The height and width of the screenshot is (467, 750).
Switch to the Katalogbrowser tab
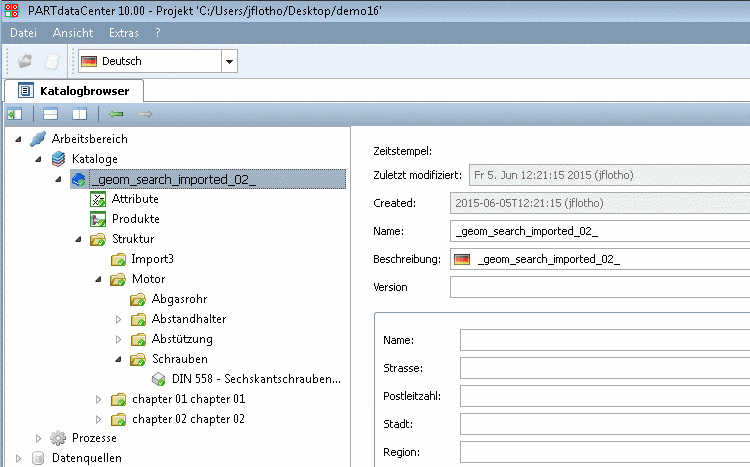point(74,90)
